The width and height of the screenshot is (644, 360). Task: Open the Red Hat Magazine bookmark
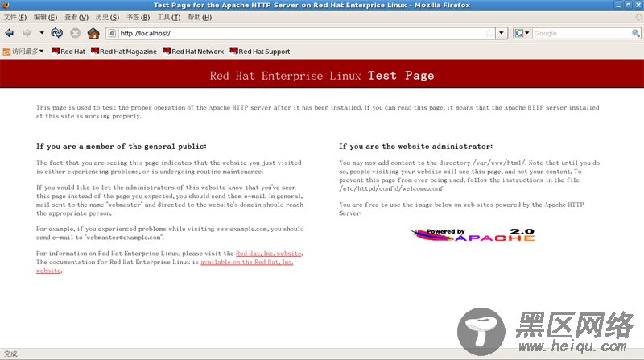[124, 52]
